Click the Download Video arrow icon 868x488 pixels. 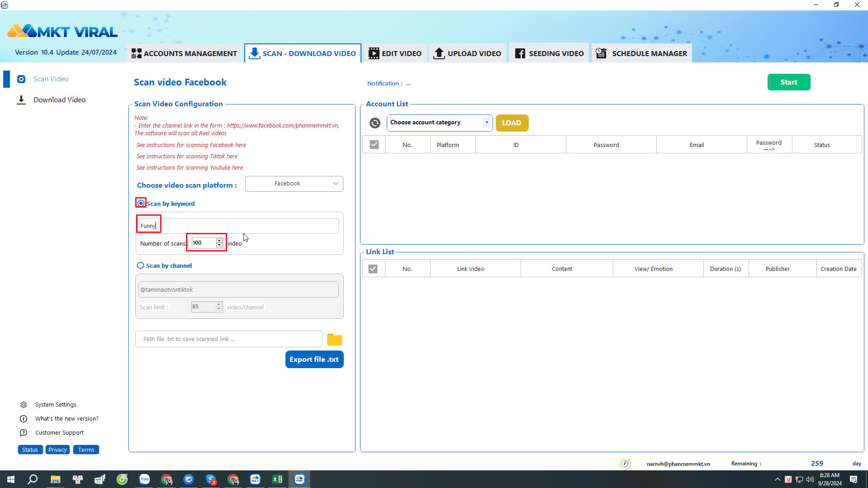21,100
